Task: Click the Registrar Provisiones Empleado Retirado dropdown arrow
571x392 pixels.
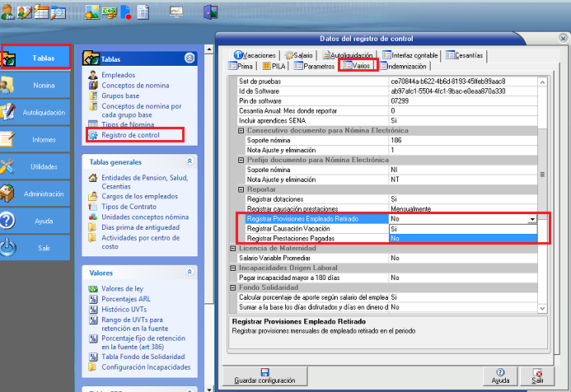Action: point(532,220)
